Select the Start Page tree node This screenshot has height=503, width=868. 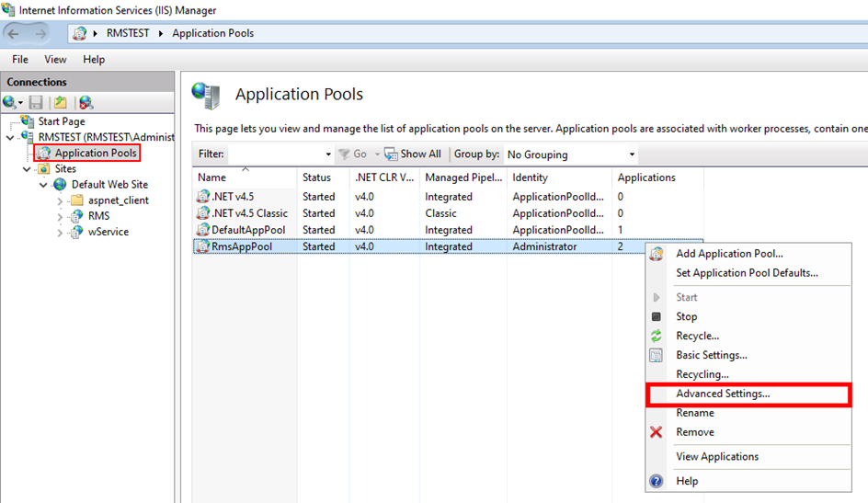[x=61, y=121]
